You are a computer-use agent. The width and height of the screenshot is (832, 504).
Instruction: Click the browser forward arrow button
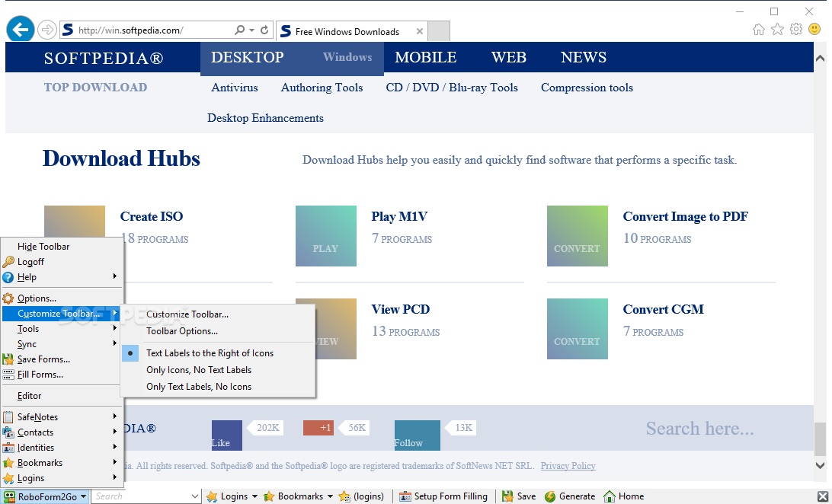pyautogui.click(x=47, y=30)
